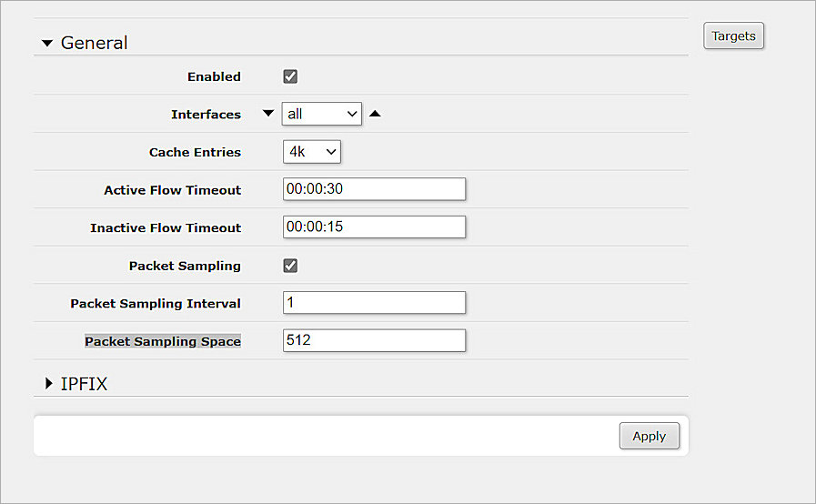Click the IPFIX section heading text
The height and width of the screenshot is (504, 816).
pyautogui.click(x=84, y=384)
